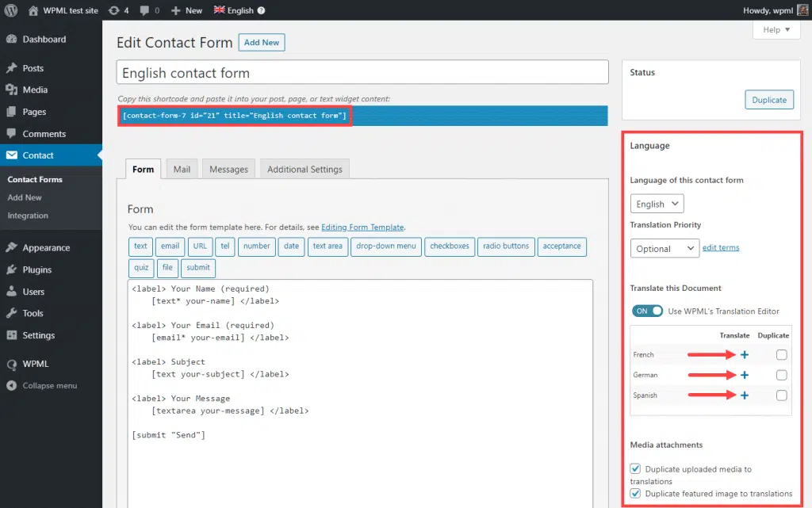Image resolution: width=812 pixels, height=508 pixels.
Task: Toggle Use WPML's Translation Editor switch
Action: tap(647, 311)
